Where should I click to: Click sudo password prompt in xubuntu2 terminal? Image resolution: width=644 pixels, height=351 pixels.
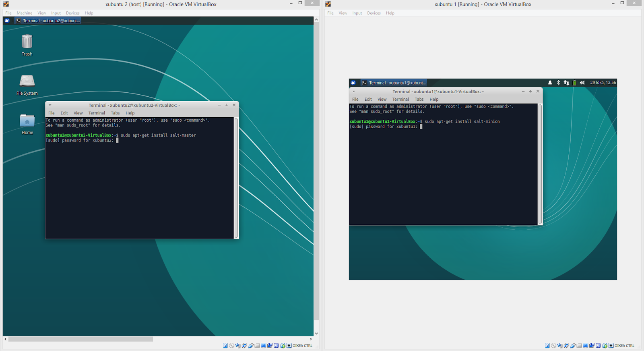pyautogui.click(x=80, y=141)
